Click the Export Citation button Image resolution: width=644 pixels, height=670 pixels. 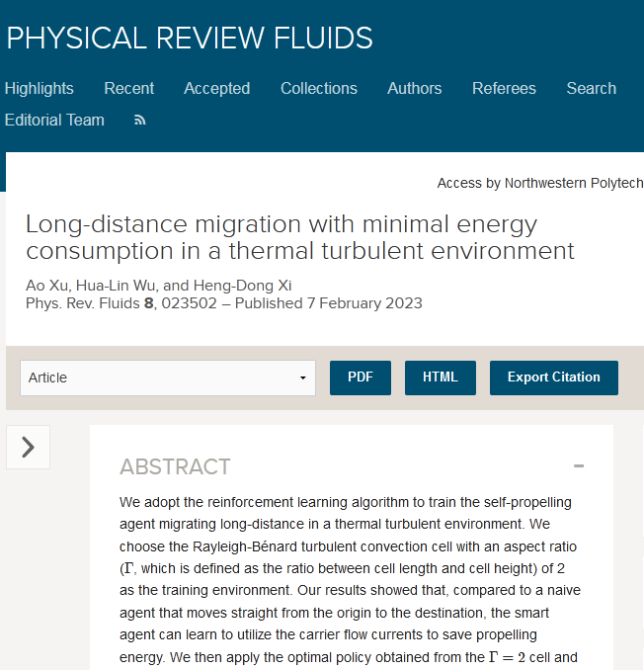(553, 377)
